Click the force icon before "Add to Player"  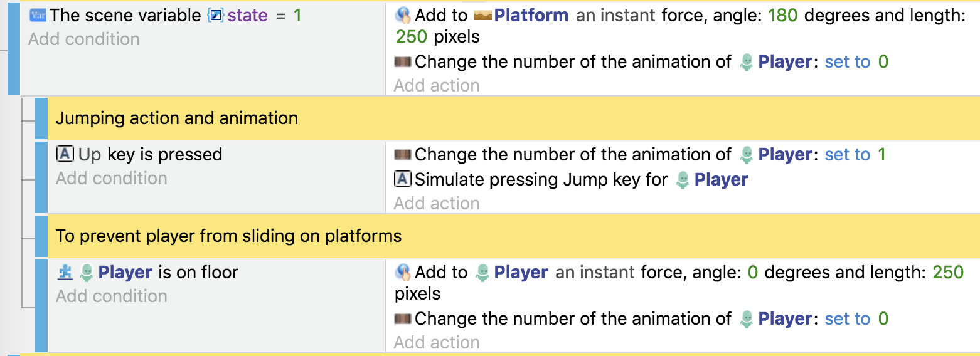coord(403,272)
